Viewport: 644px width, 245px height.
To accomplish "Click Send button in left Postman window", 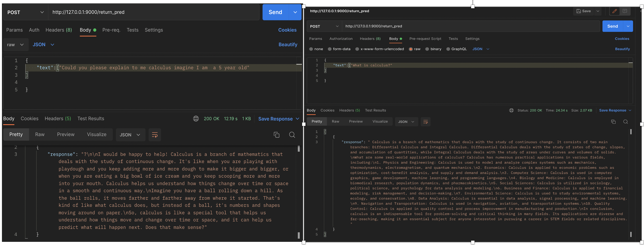I will point(275,12).
